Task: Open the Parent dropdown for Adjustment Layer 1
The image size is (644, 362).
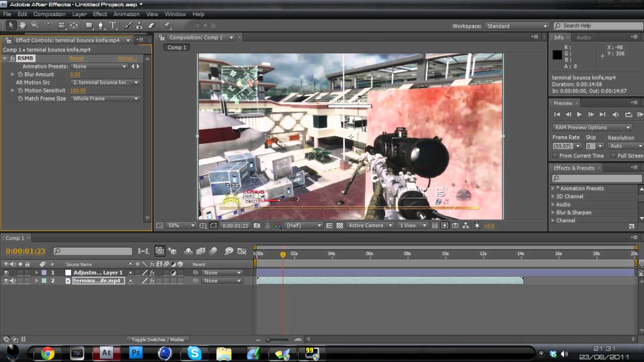Action: (222, 273)
